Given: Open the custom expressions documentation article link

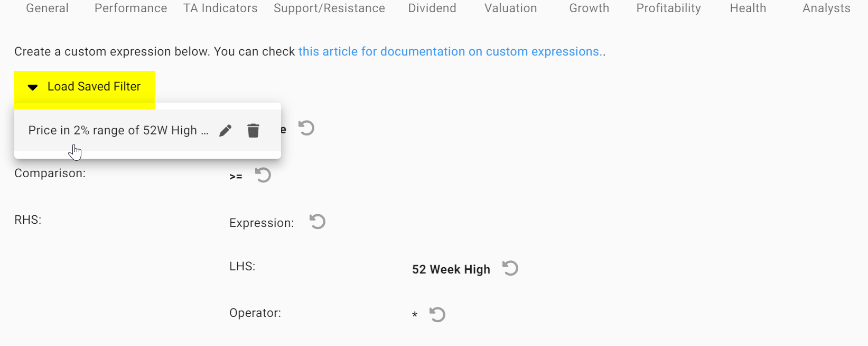Looking at the screenshot, I should coord(449,52).
